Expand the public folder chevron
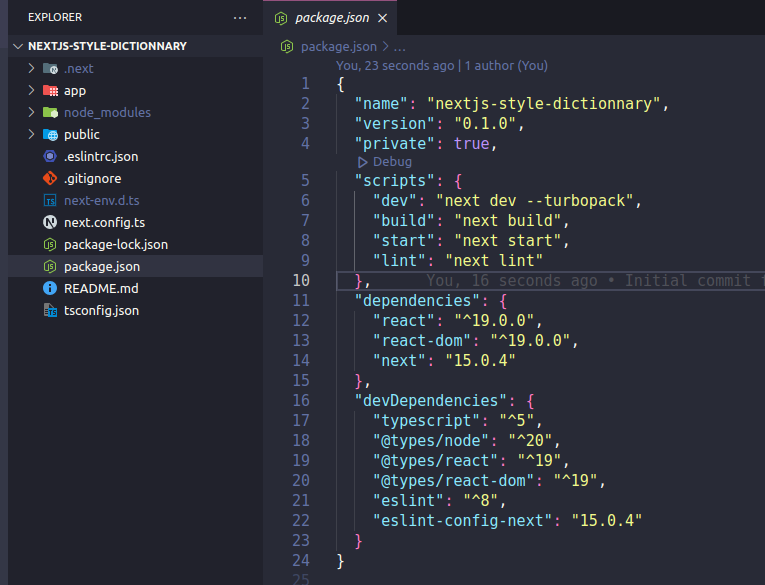The image size is (765, 585). (x=31, y=134)
